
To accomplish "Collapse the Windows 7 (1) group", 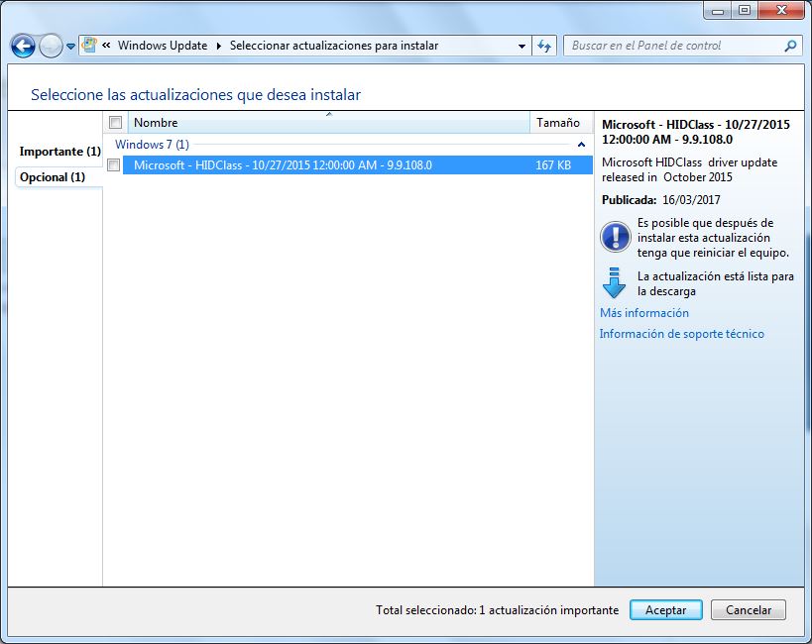I will (581, 145).
